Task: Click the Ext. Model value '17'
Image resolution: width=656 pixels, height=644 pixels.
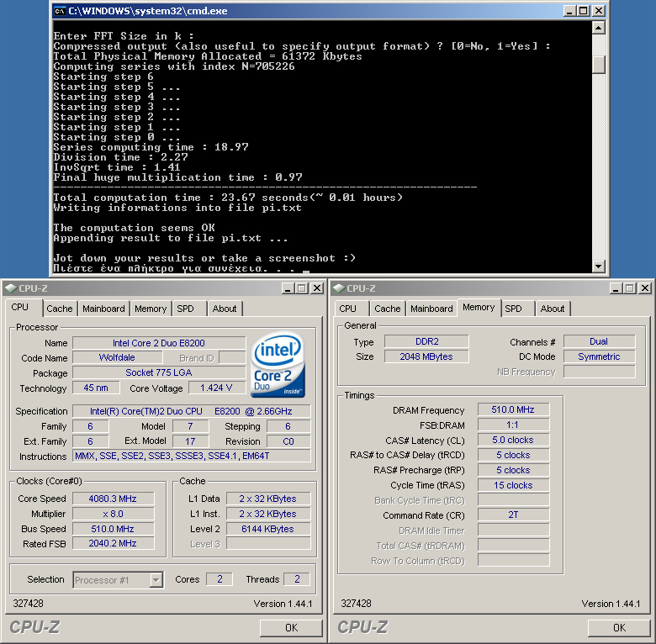Action: (x=191, y=441)
